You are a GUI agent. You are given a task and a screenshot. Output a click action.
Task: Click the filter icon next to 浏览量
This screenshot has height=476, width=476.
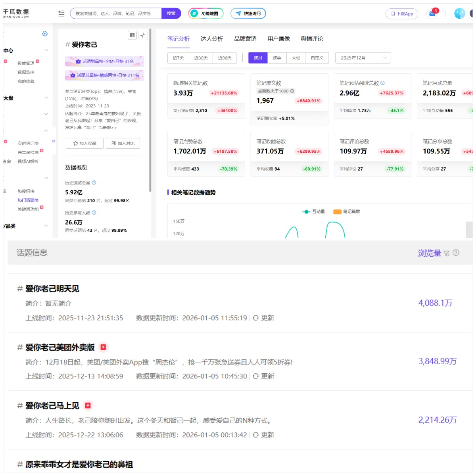coord(447,253)
